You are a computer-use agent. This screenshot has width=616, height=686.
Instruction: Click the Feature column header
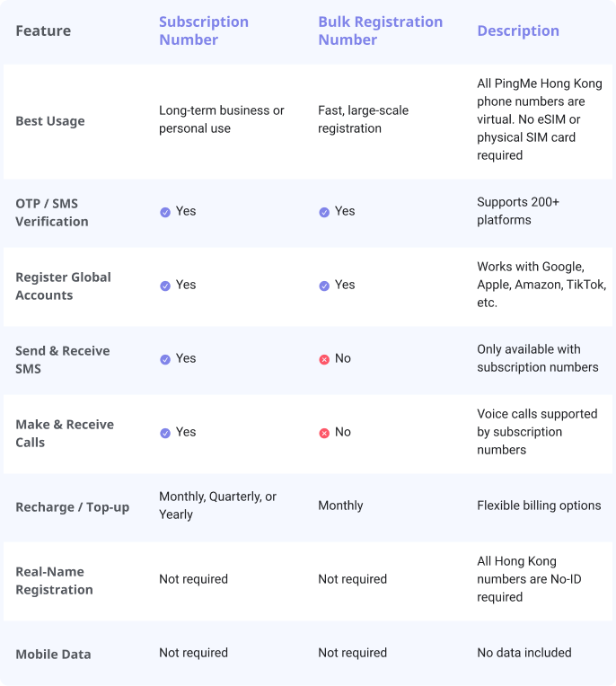coord(43,31)
